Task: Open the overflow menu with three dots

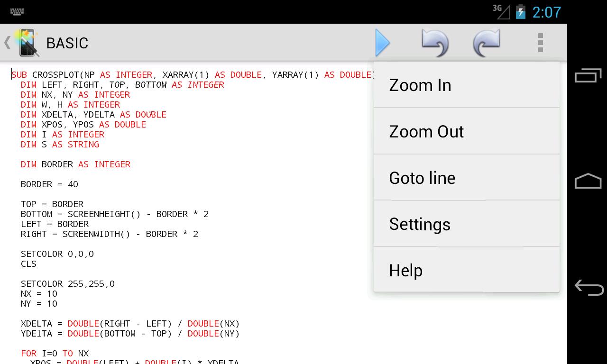Action: click(x=540, y=43)
